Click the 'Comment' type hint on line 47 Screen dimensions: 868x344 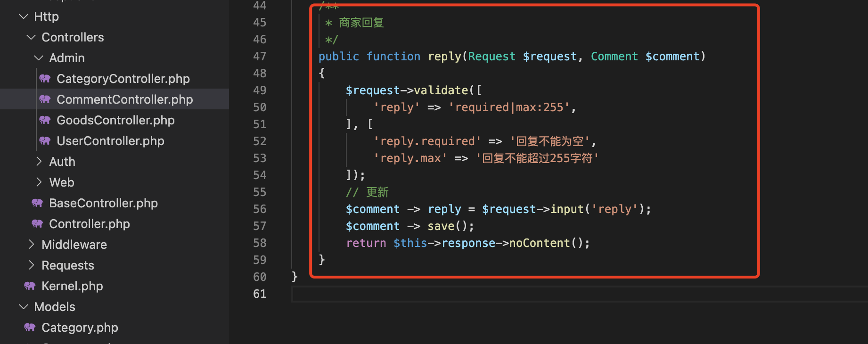coord(614,57)
